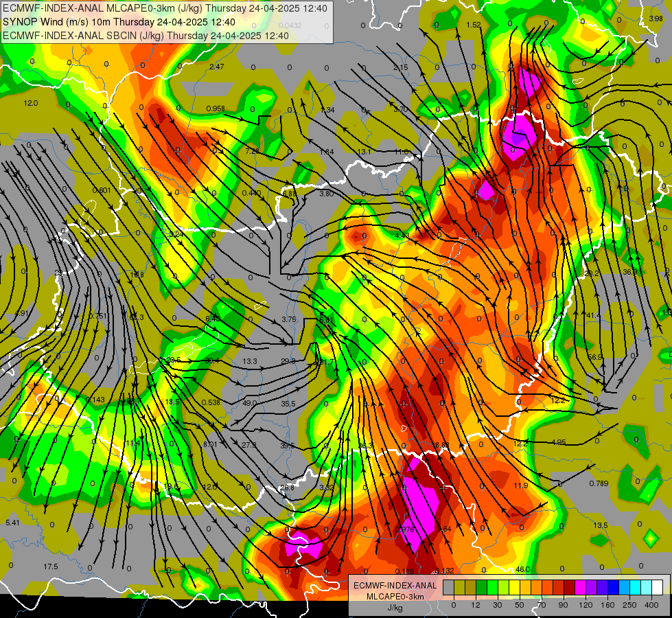
Task: Click the map value 0.958
Action: (216, 108)
